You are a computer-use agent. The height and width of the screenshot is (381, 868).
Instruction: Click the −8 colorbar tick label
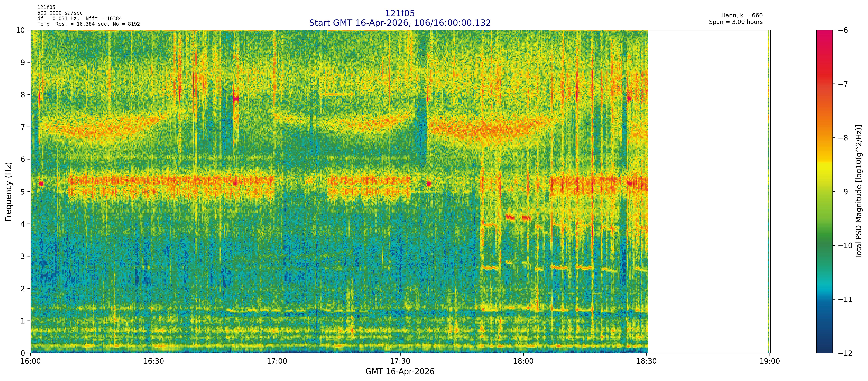pyautogui.click(x=843, y=138)
